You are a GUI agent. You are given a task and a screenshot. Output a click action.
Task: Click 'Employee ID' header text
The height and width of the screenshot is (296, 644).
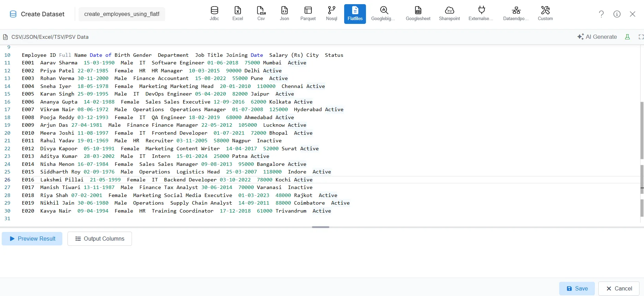click(x=39, y=55)
